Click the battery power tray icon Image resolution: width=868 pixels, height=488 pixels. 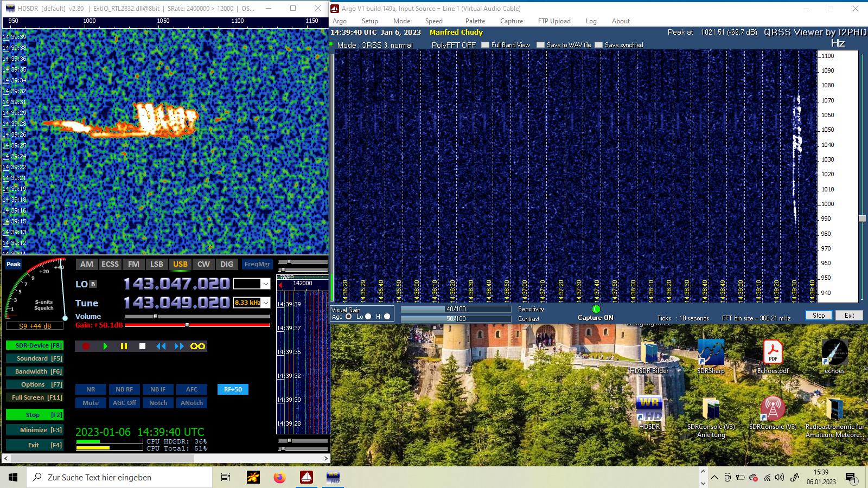point(740,478)
